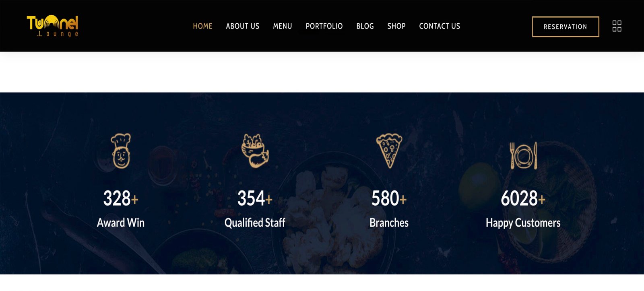Click the Tunnel Lounge logo
This screenshot has height=291, width=644.
(x=52, y=26)
